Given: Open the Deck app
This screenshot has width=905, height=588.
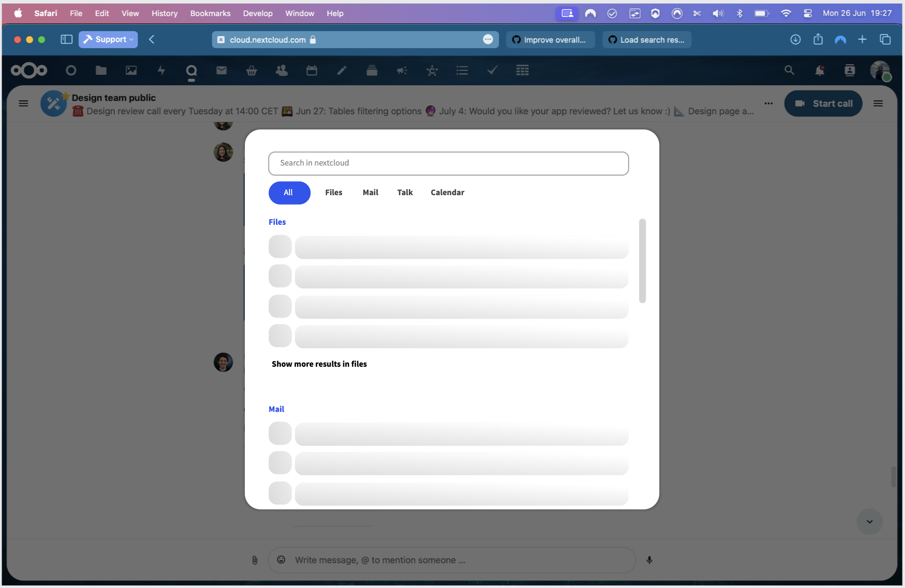Looking at the screenshot, I should pos(372,70).
